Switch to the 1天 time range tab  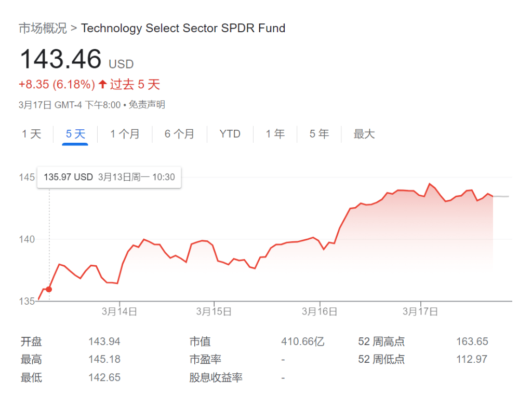point(31,134)
